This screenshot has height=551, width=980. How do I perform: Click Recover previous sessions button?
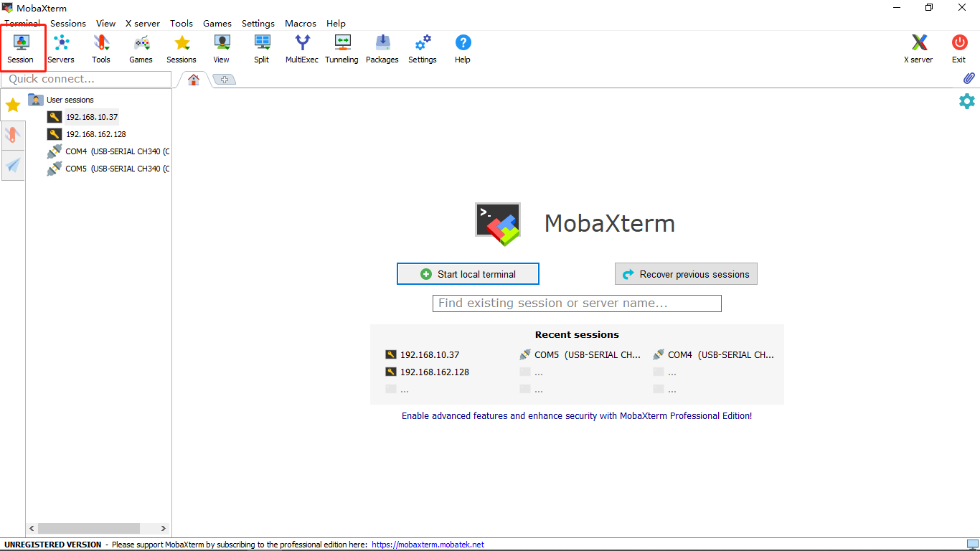tap(686, 274)
